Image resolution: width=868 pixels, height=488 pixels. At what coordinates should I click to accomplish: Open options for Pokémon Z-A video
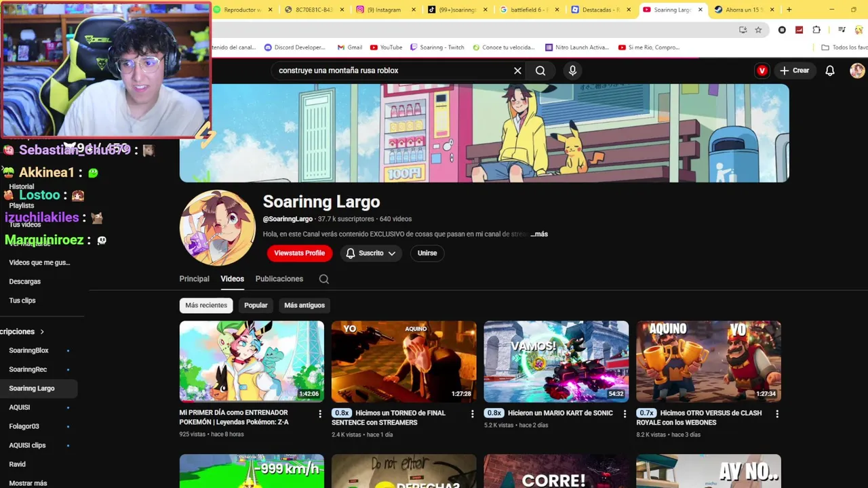(x=320, y=413)
